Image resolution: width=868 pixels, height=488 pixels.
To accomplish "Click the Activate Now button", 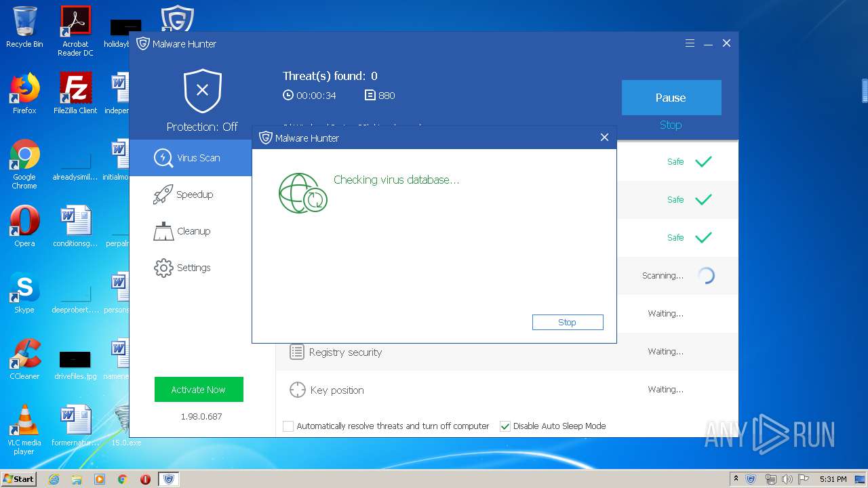I will [x=199, y=390].
